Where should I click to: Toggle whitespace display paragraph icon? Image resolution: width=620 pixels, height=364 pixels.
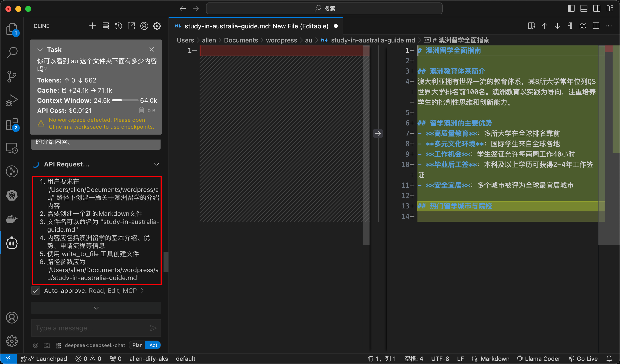570,26
